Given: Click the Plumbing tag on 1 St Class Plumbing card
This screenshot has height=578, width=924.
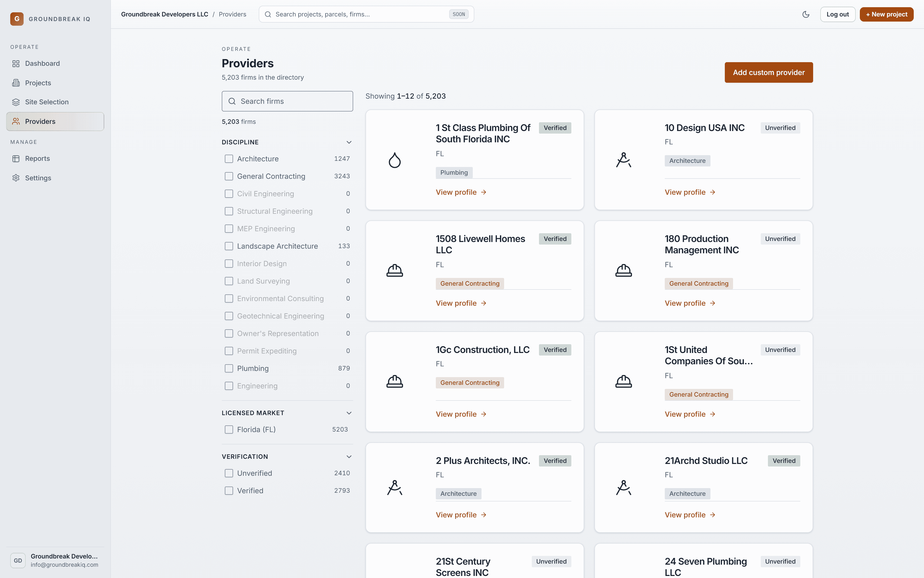Looking at the screenshot, I should [x=454, y=173].
